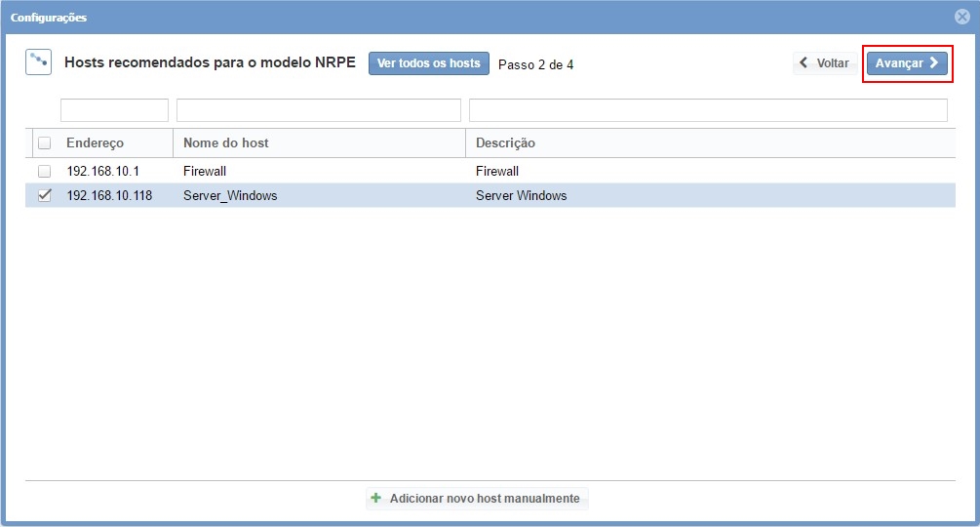Focus the Endereço filter field
Screen dimensions: 980x527
tap(114, 110)
